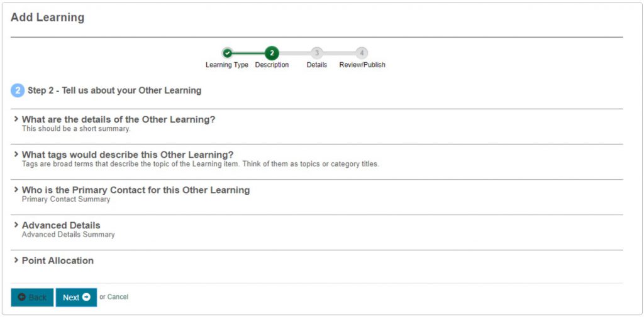This screenshot has height=317, width=644.
Task: Click the green step 2 circle
Action: [272, 53]
